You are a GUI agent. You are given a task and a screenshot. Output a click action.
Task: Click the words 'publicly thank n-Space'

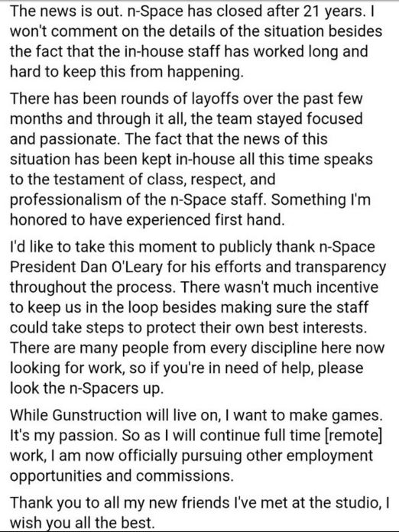[x=297, y=247]
